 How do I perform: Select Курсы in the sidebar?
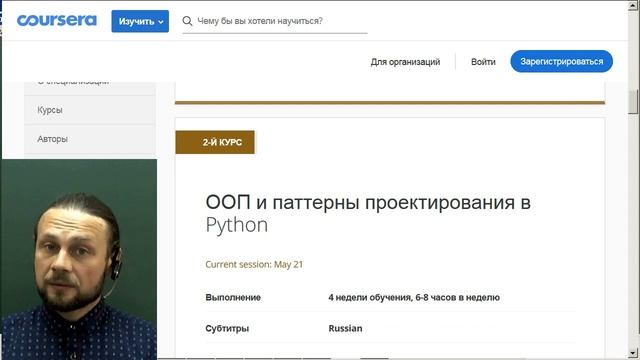click(90, 110)
